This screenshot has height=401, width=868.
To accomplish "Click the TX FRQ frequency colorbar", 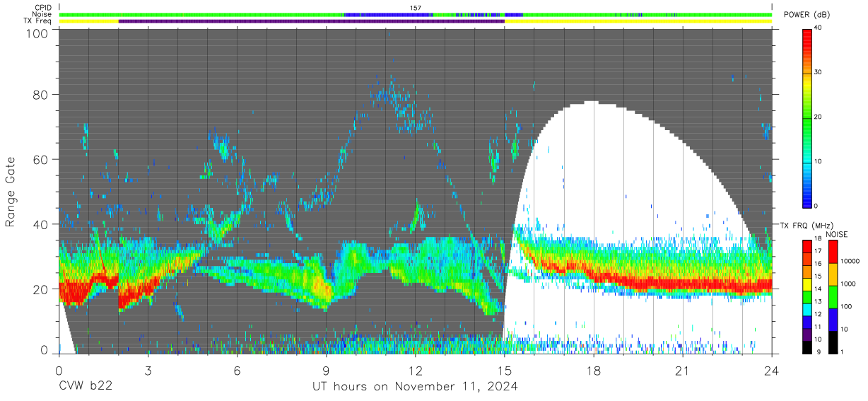I will click(x=807, y=297).
